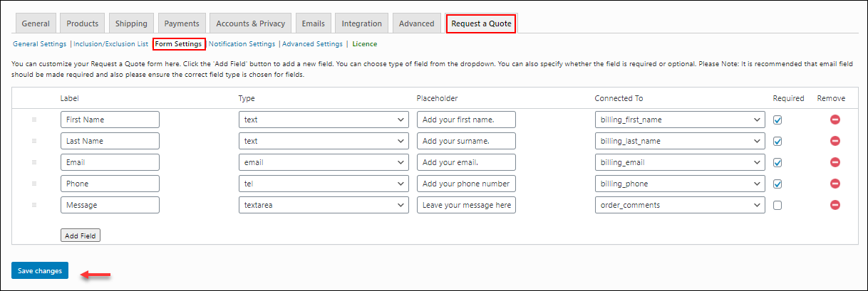Delete the Email field row
The image size is (868, 291).
[835, 162]
